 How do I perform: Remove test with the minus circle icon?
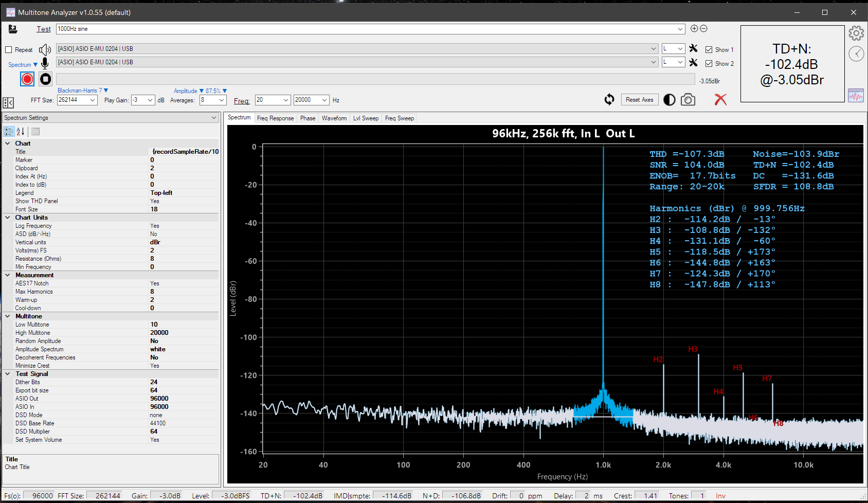click(703, 29)
